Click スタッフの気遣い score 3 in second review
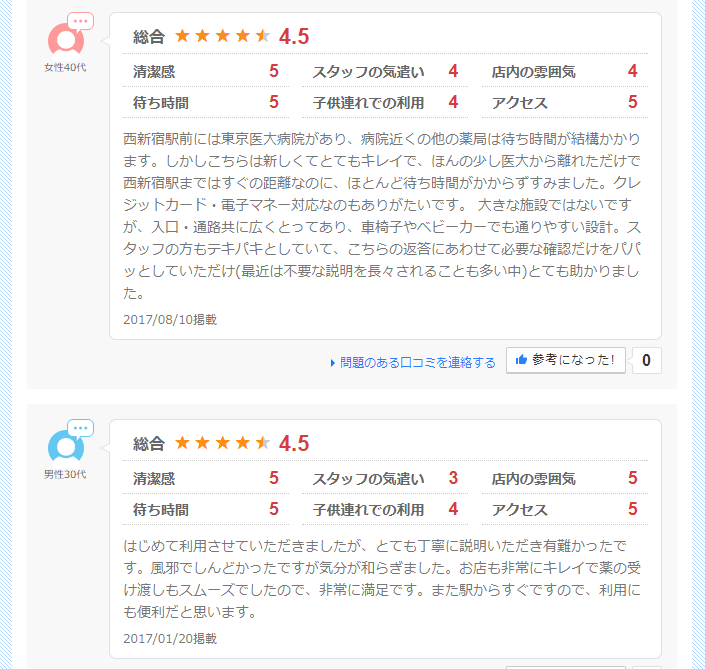Screen dimensions: 705x669 (x=453, y=479)
